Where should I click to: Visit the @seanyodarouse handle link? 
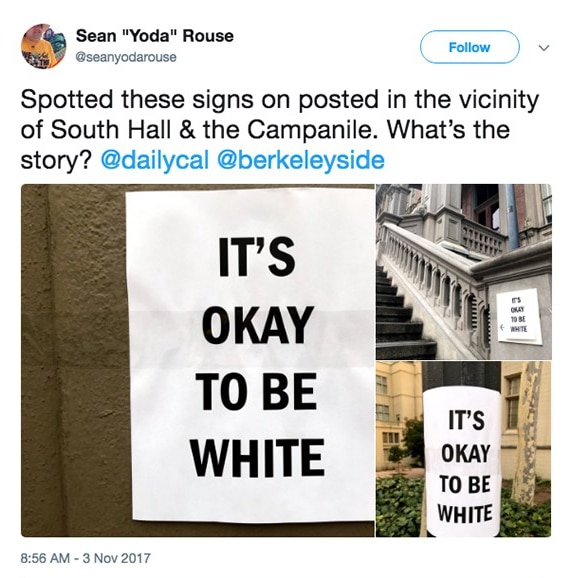point(126,57)
